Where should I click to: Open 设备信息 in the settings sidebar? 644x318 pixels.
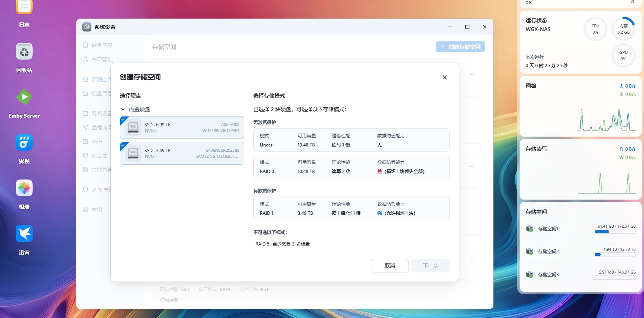pyautogui.click(x=98, y=45)
